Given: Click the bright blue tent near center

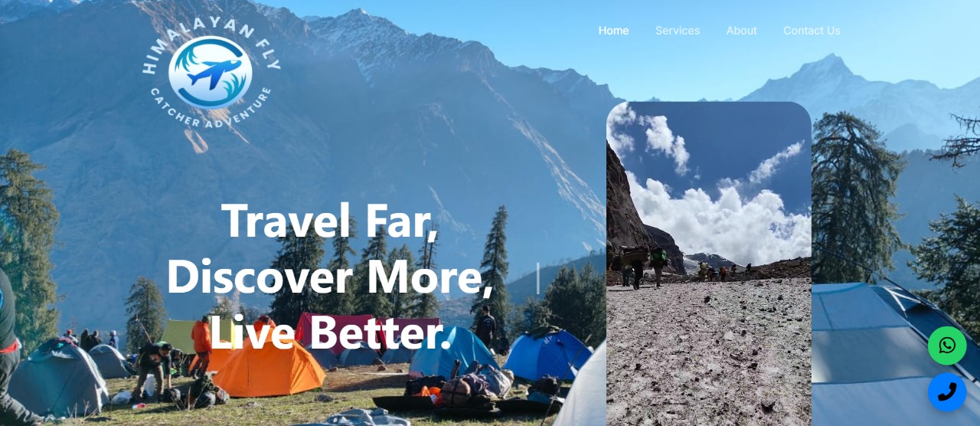Looking at the screenshot, I should pos(547,355).
